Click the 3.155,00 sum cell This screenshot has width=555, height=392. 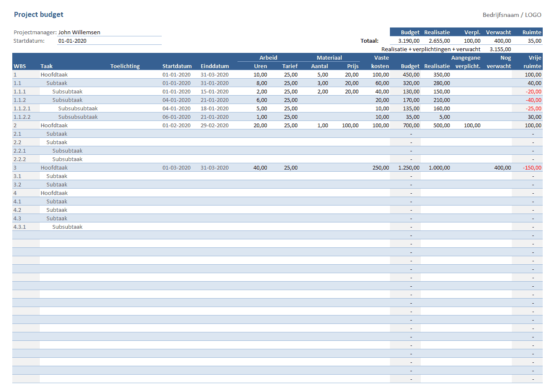click(x=500, y=49)
